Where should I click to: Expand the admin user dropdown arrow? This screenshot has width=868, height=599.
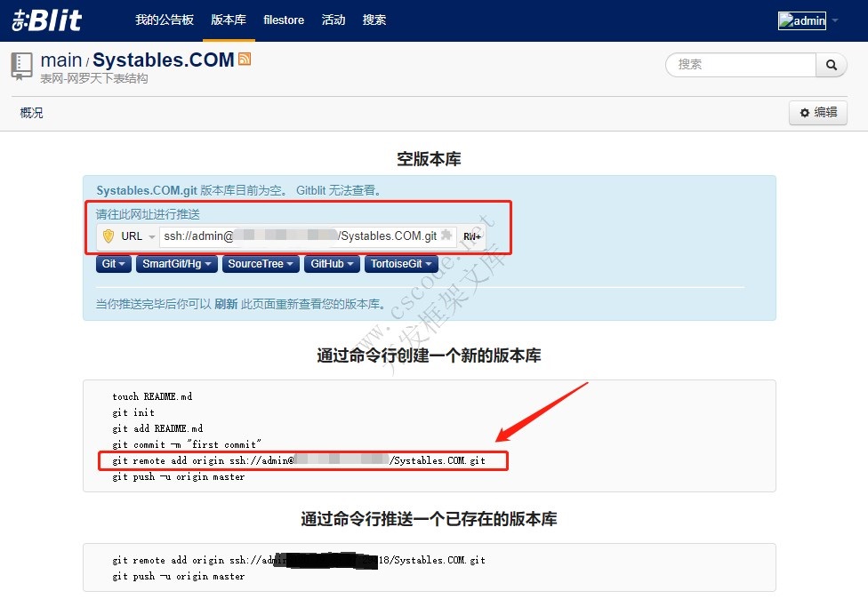pyautogui.click(x=835, y=21)
